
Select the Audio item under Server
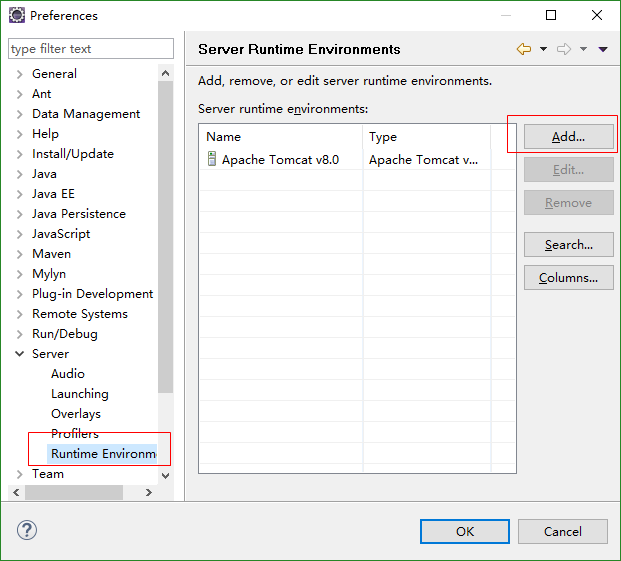68,374
